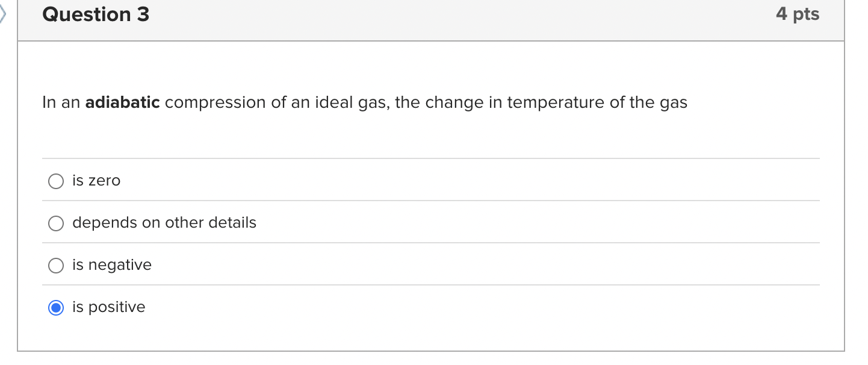Click the "is zero" answer label text
The width and height of the screenshot is (868, 365).
[x=96, y=180]
